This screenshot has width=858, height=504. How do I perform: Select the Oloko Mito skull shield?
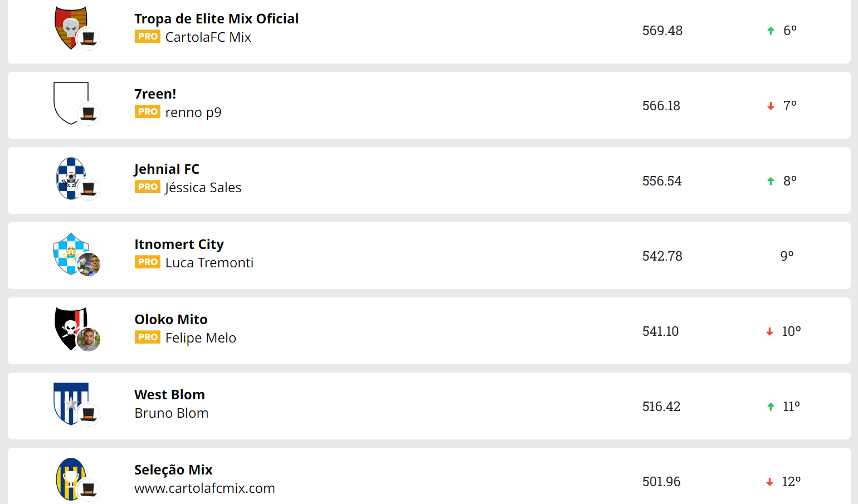click(71, 329)
